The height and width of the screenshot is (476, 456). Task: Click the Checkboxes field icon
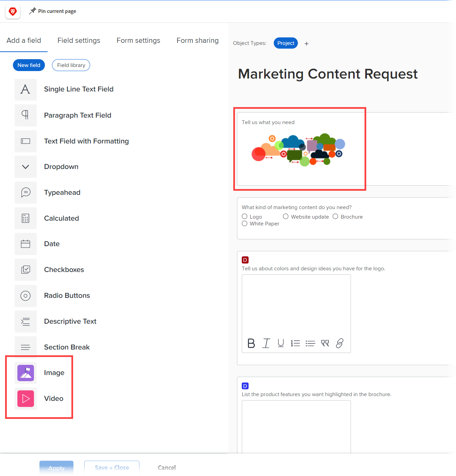(26, 270)
